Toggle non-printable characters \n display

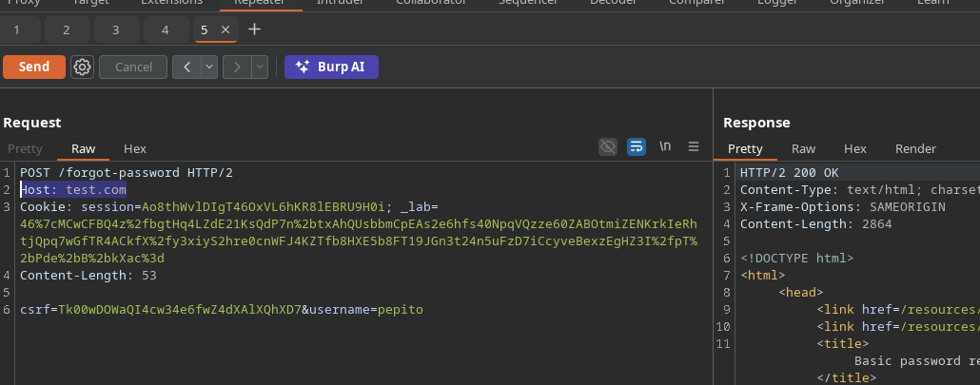point(665,146)
